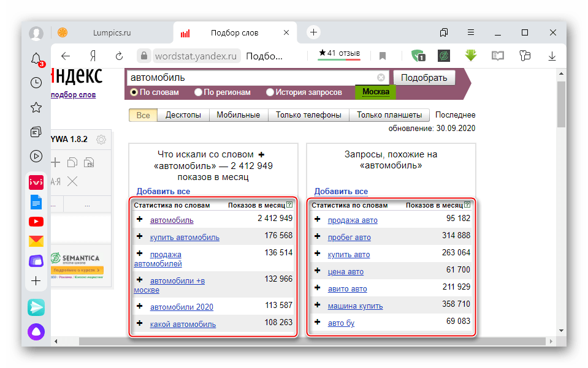
Task: Open a new browser tab
Action: [313, 32]
